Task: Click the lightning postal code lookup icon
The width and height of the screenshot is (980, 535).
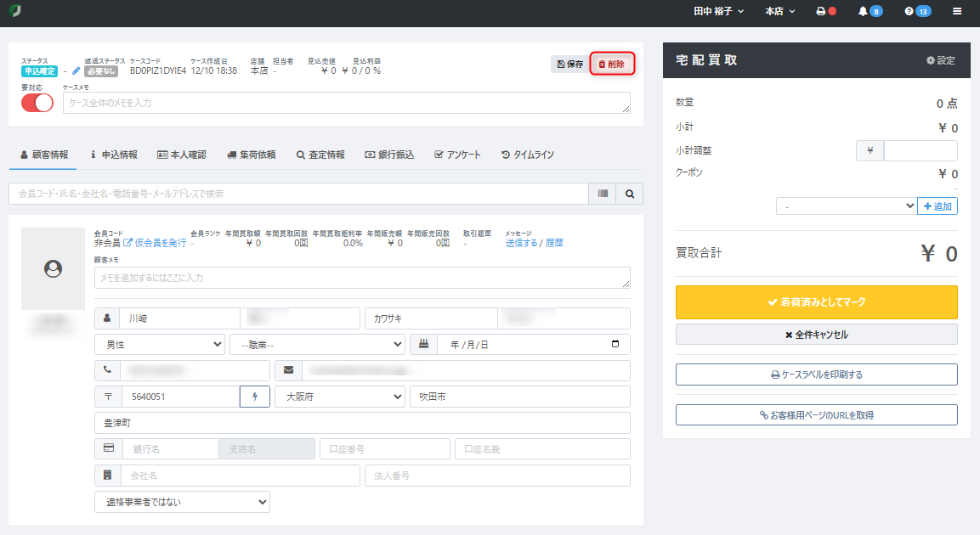Action: pos(255,397)
